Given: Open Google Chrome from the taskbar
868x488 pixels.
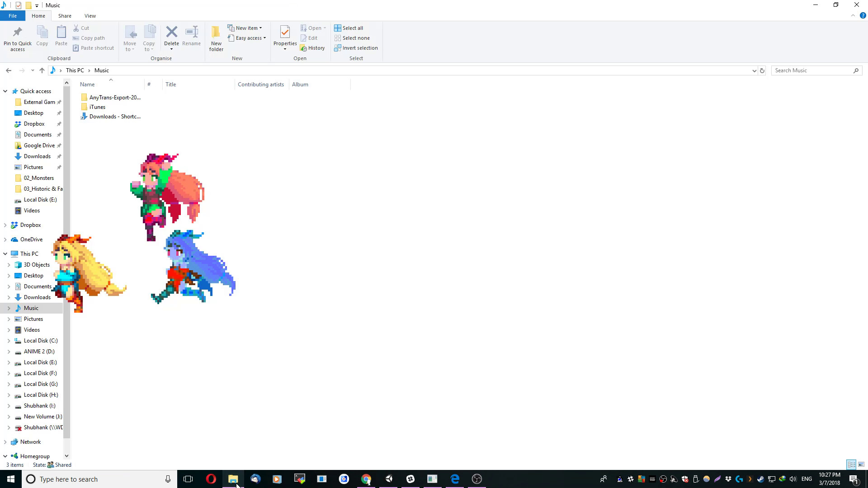Looking at the screenshot, I should pyautogui.click(x=367, y=479).
